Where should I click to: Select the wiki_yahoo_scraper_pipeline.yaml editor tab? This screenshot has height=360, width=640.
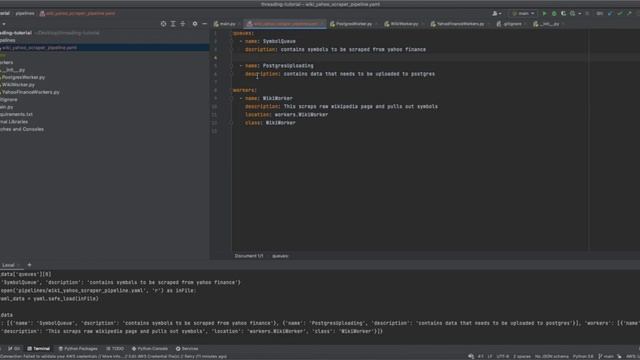285,24
